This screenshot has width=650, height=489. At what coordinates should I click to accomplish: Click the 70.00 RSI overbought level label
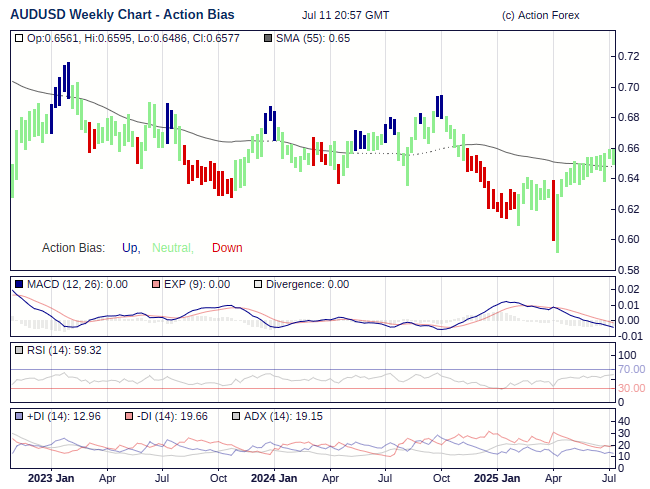[x=630, y=369]
